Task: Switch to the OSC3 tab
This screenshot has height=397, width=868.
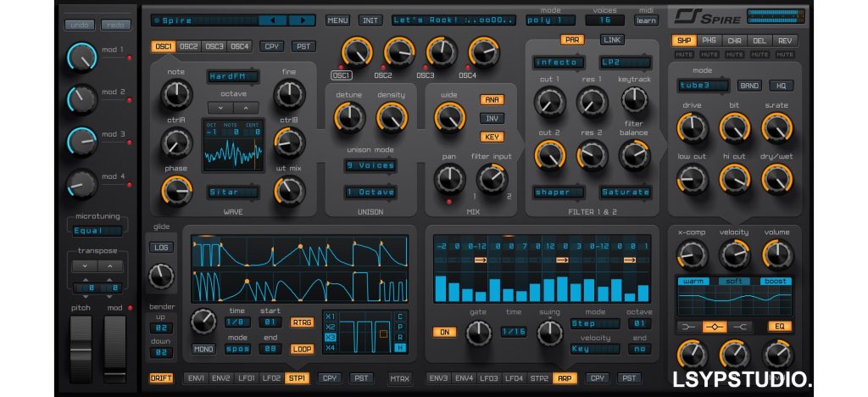Action: pos(214,47)
